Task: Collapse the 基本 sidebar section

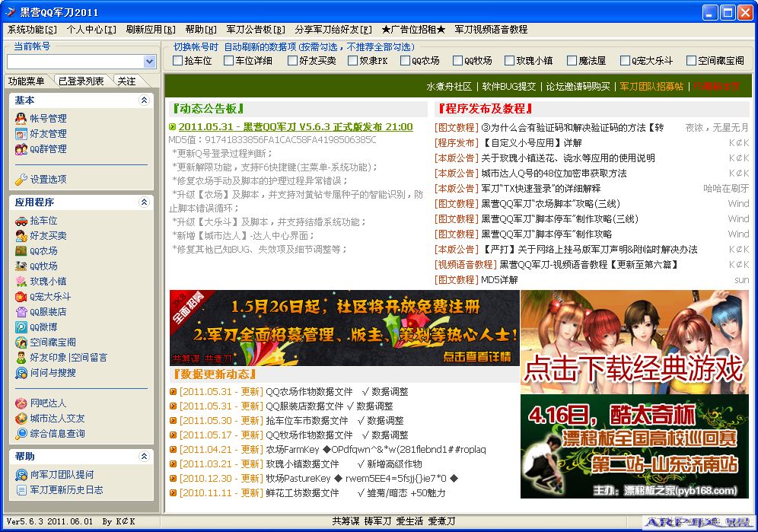Action: (144, 100)
